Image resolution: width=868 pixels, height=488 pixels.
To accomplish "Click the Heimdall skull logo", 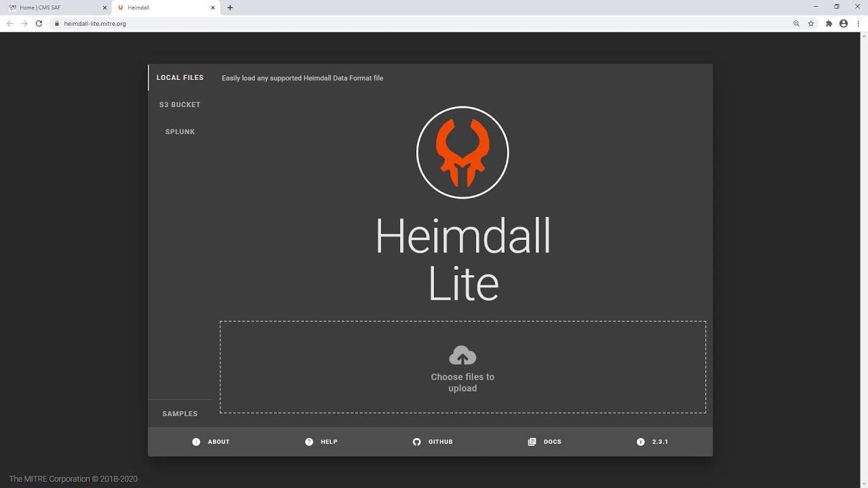I will 462,152.
